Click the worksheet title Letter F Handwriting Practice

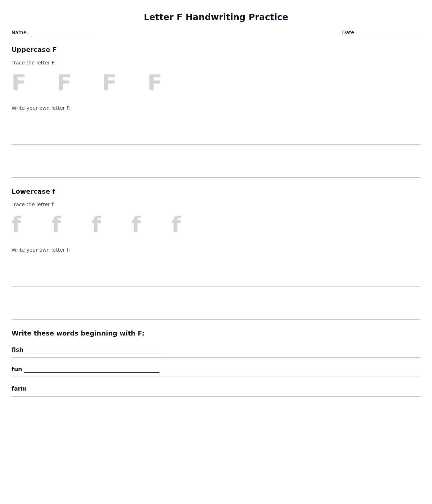216,17
